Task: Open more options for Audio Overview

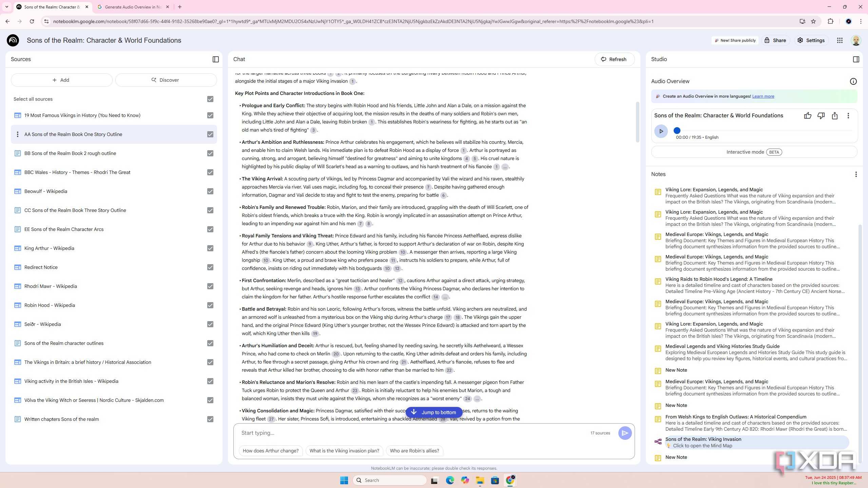Action: [848, 116]
